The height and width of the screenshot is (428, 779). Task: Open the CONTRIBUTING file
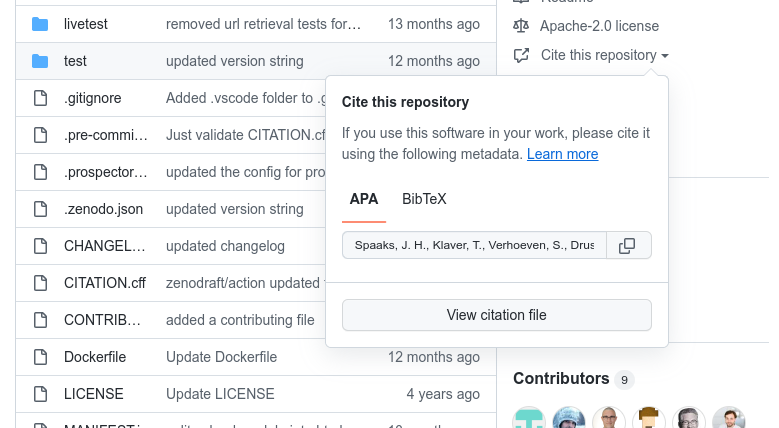[102, 320]
